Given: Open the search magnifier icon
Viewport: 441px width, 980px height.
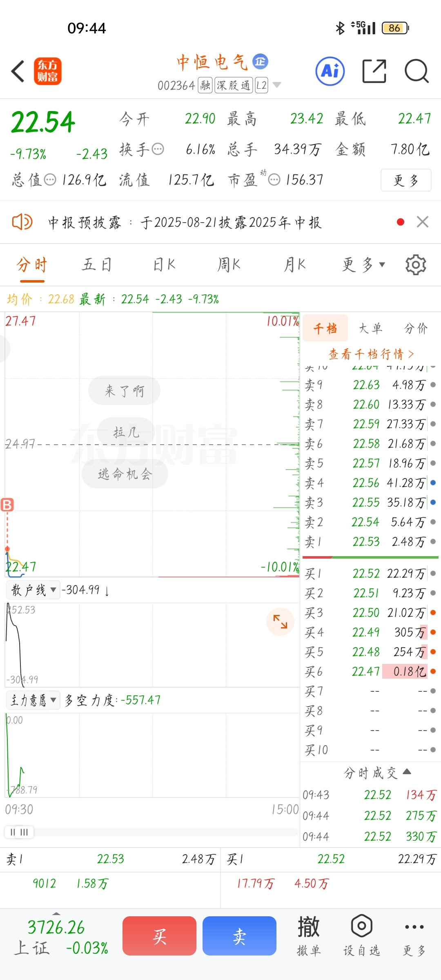Looking at the screenshot, I should [416, 71].
